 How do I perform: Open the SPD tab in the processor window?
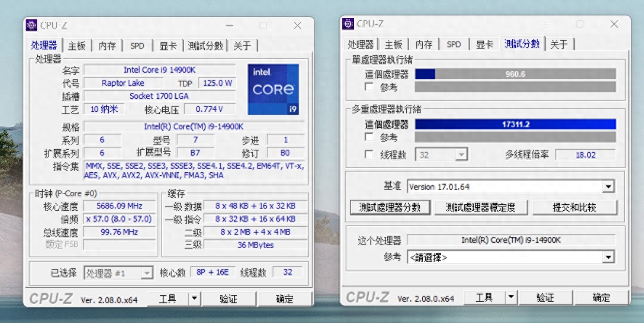tap(138, 46)
